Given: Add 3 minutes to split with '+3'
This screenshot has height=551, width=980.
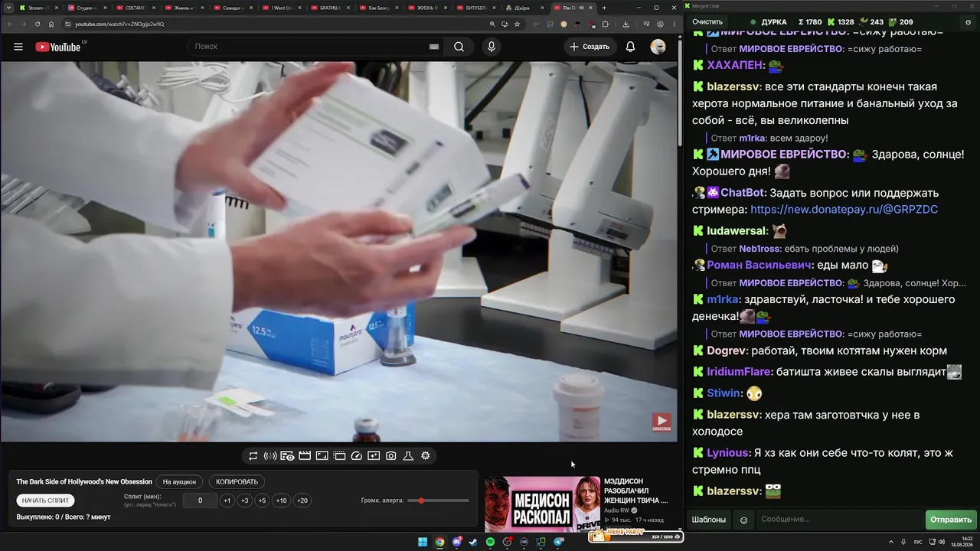Looking at the screenshot, I should click(244, 500).
